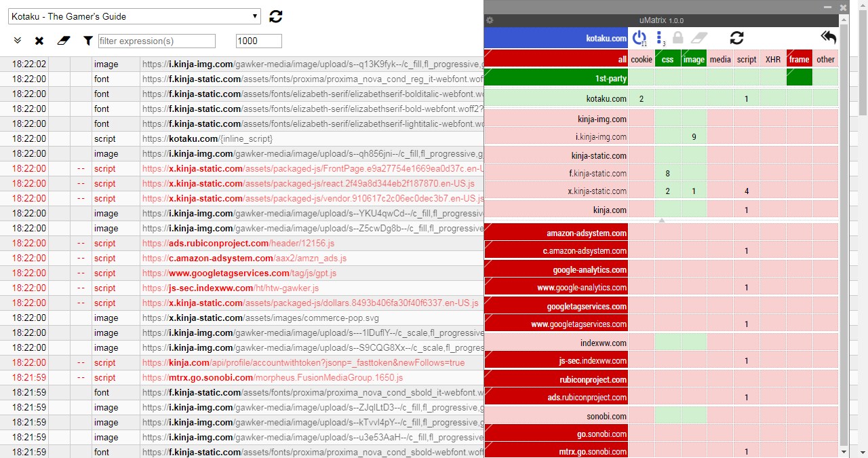
Task: Open the c.amazon-adsystem.com amzn_ads.js entry
Action: pos(244,258)
